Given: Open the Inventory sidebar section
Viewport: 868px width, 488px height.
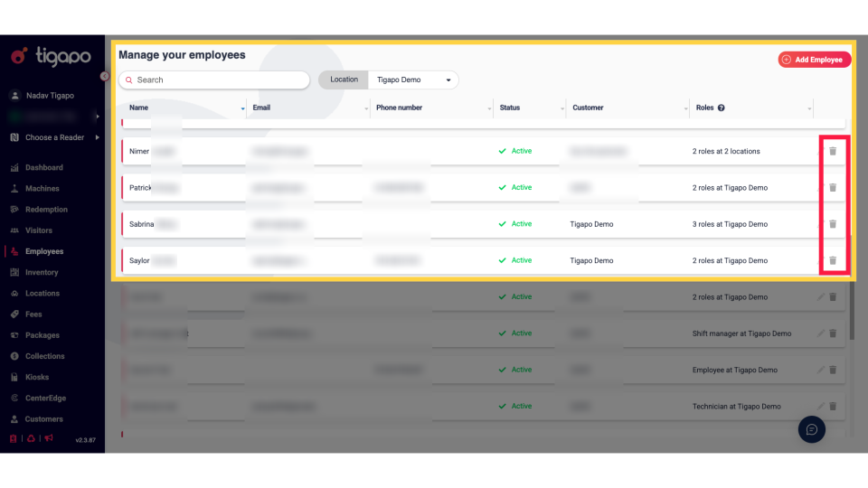Looking at the screenshot, I should point(42,272).
